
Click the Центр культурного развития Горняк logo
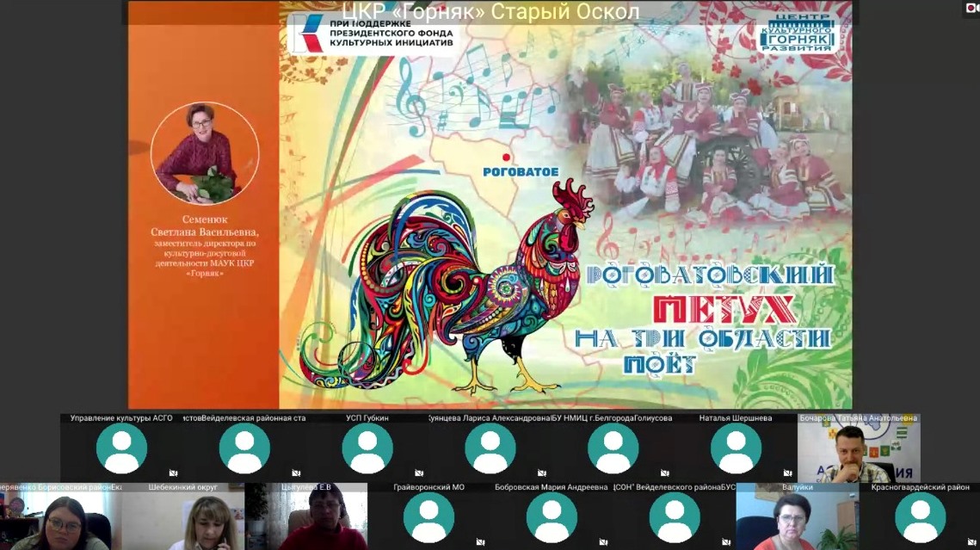(798, 33)
